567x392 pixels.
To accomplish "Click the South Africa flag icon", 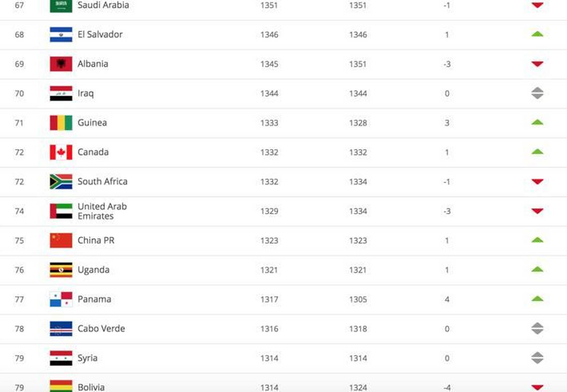I will [x=61, y=182].
